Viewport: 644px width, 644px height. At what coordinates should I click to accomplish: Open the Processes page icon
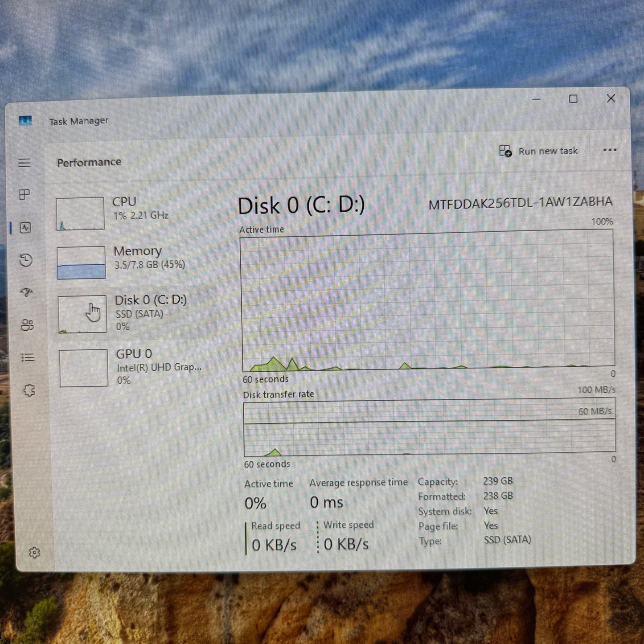click(x=25, y=195)
